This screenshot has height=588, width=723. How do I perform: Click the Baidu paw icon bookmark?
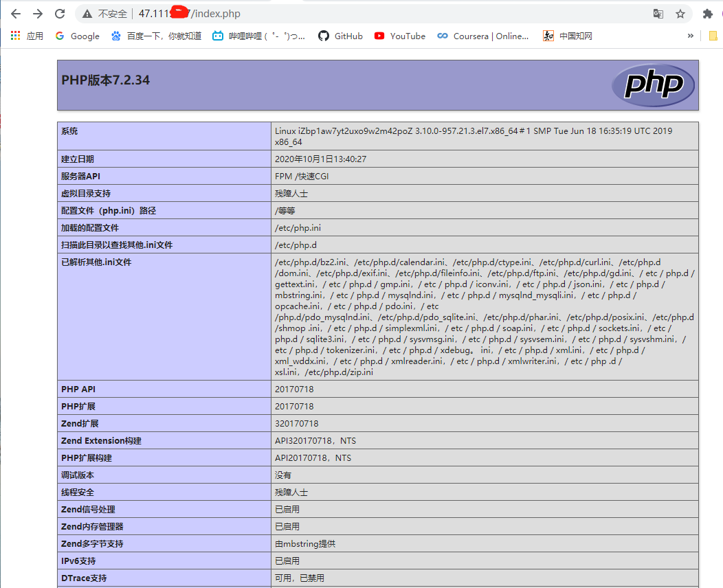pos(115,36)
